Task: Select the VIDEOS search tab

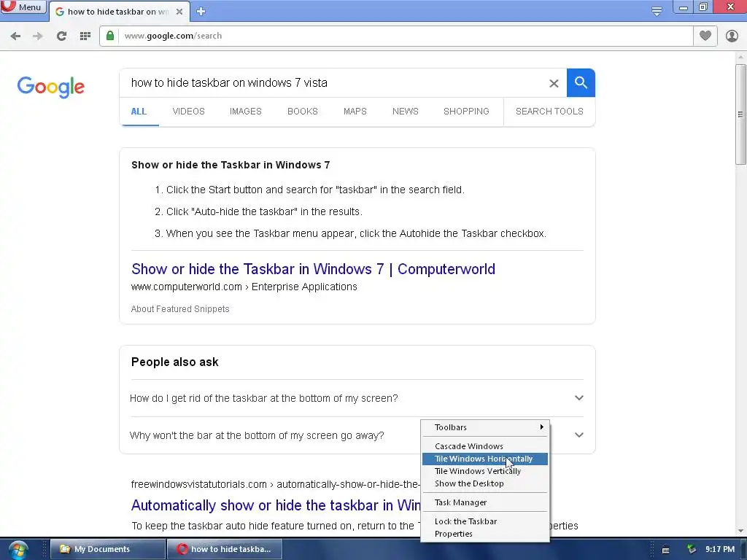Action: tap(189, 112)
